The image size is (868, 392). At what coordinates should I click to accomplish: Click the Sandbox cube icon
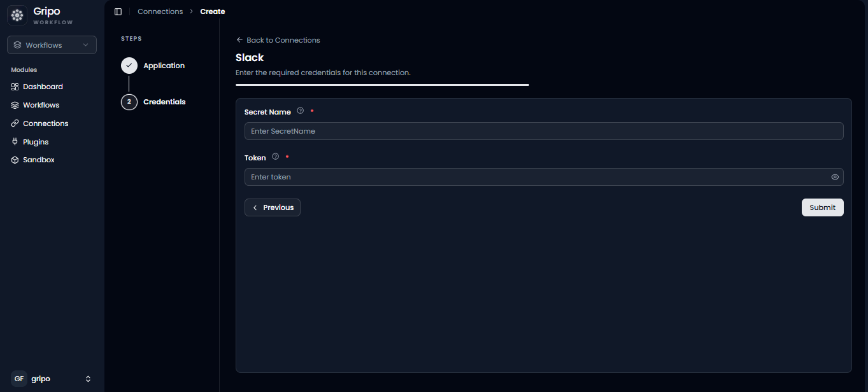(x=15, y=160)
